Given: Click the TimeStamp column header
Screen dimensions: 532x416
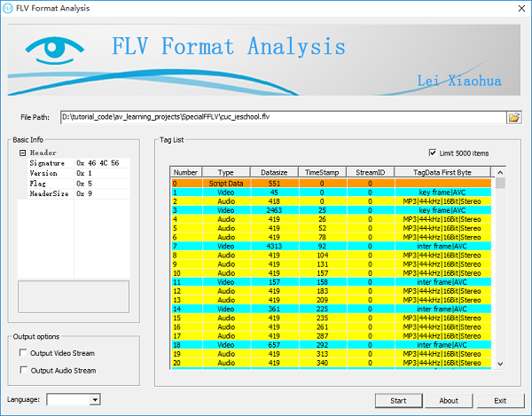Looking at the screenshot, I should (x=322, y=172).
